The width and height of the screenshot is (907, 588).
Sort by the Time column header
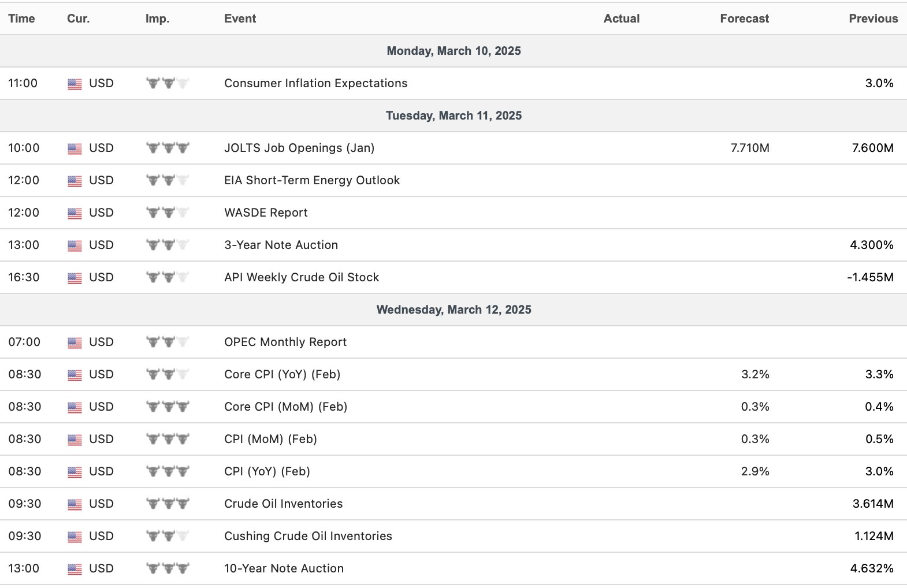click(x=21, y=18)
